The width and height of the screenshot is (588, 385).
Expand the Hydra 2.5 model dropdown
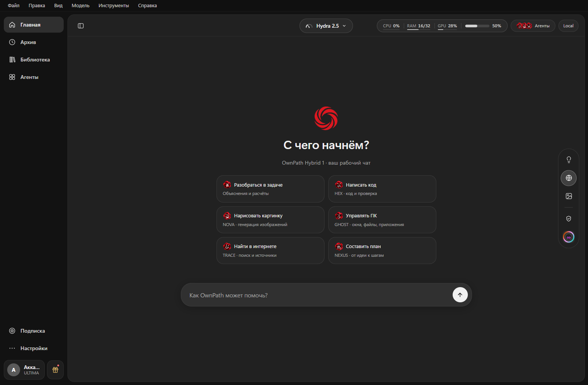click(x=326, y=26)
